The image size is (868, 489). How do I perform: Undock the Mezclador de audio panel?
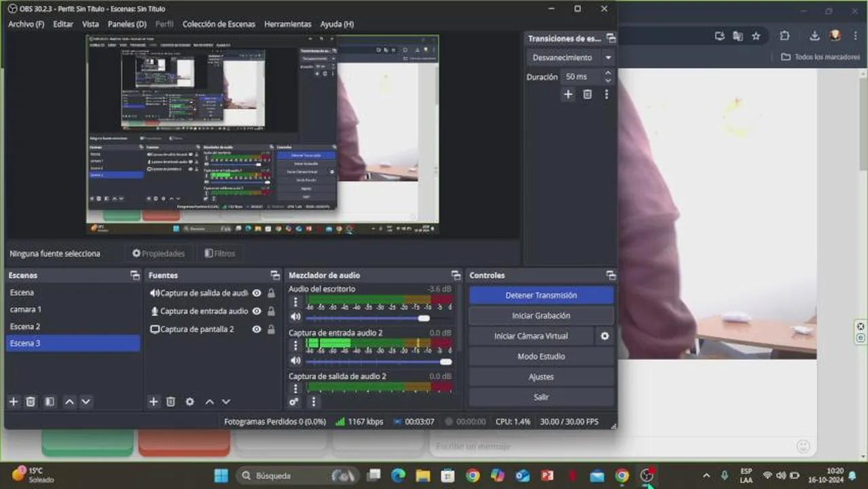(457, 275)
